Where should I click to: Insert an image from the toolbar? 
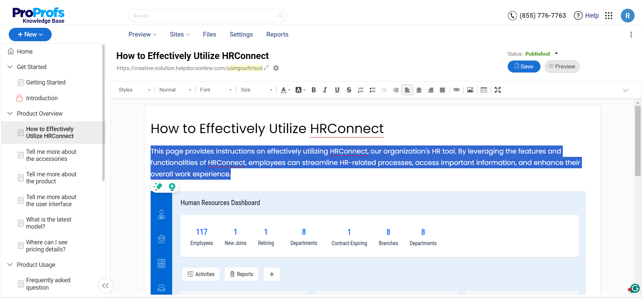point(470,90)
